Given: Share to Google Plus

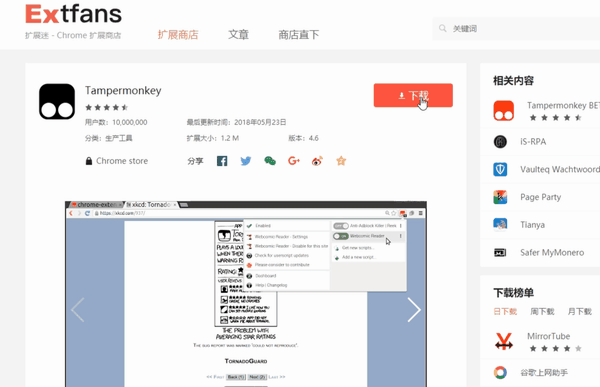Looking at the screenshot, I should (x=293, y=161).
